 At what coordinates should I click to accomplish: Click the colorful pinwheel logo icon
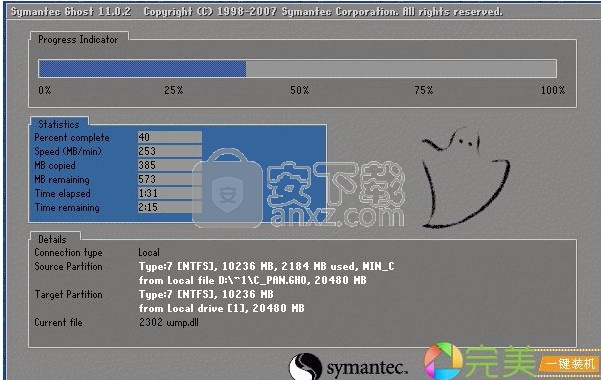click(443, 361)
